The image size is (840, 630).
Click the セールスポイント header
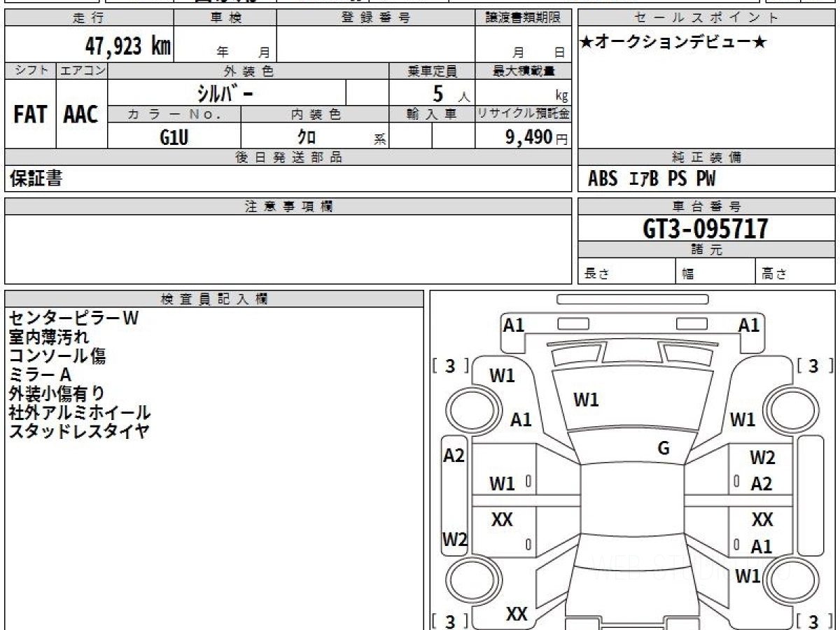pos(707,18)
